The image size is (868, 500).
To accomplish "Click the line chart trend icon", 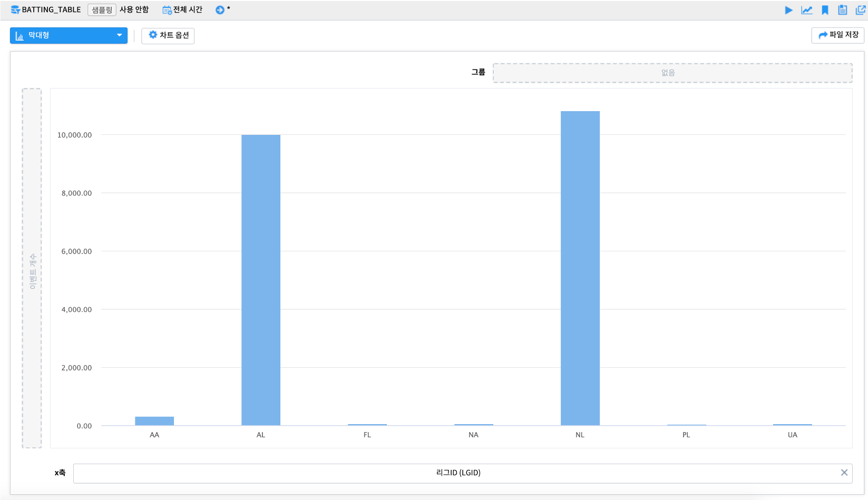I will coord(807,10).
